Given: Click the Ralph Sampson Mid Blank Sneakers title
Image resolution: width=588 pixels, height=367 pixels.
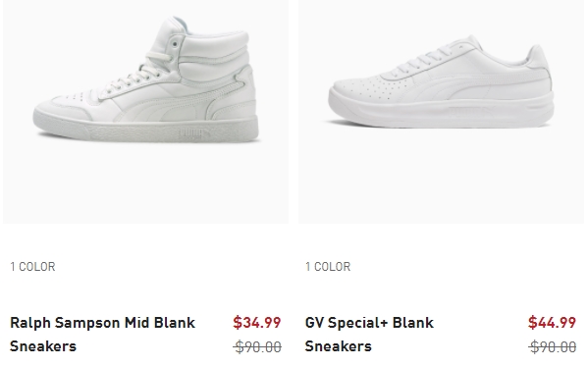Looking at the screenshot, I should pyautogui.click(x=102, y=335).
